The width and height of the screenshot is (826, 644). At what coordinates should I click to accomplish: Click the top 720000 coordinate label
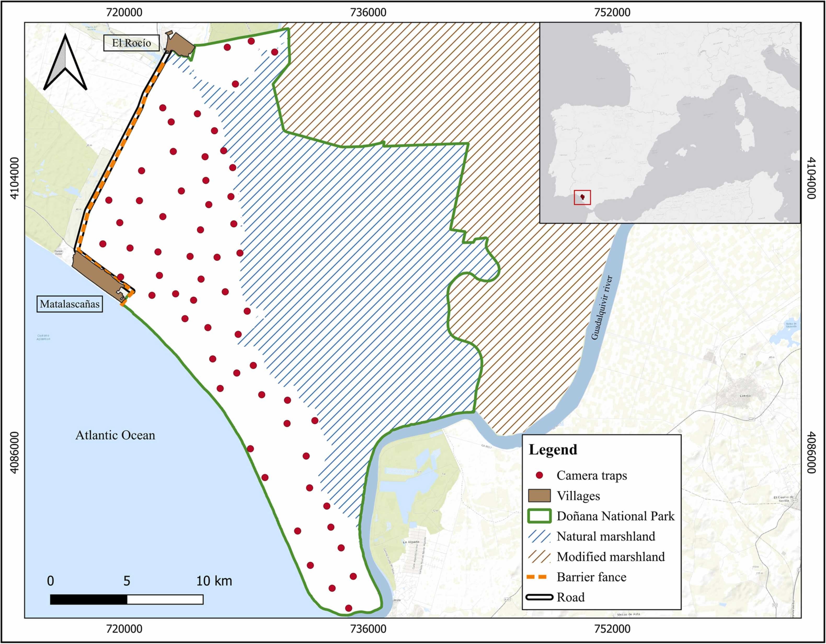[124, 13]
